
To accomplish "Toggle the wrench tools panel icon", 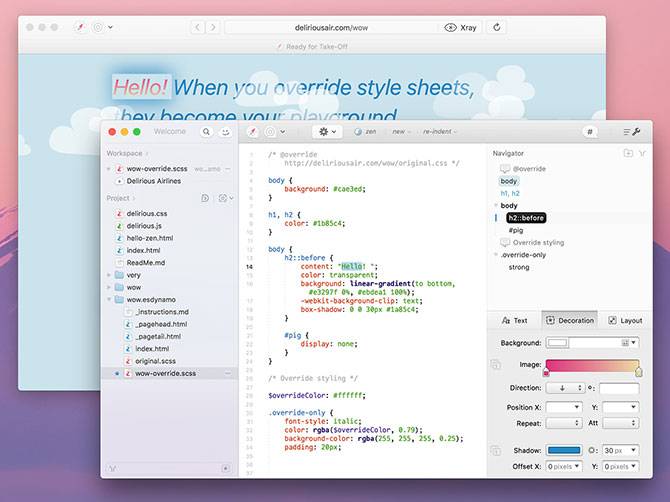I will [x=631, y=132].
